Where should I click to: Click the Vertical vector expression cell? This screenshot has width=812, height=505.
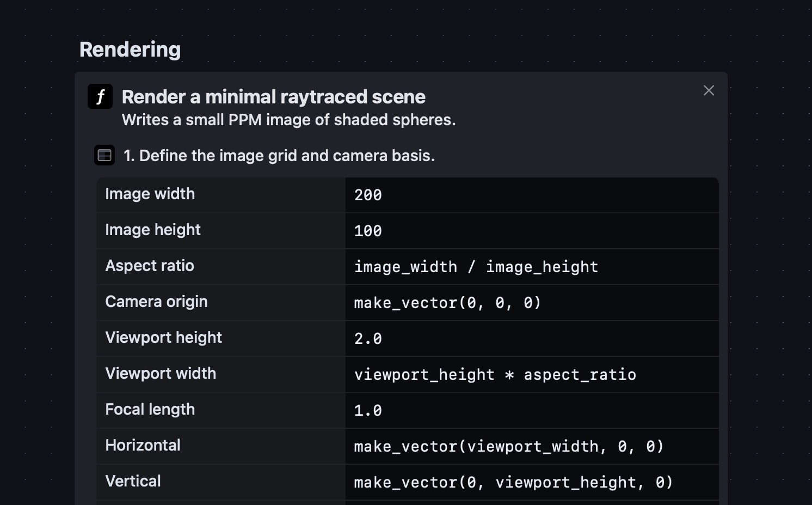click(513, 482)
